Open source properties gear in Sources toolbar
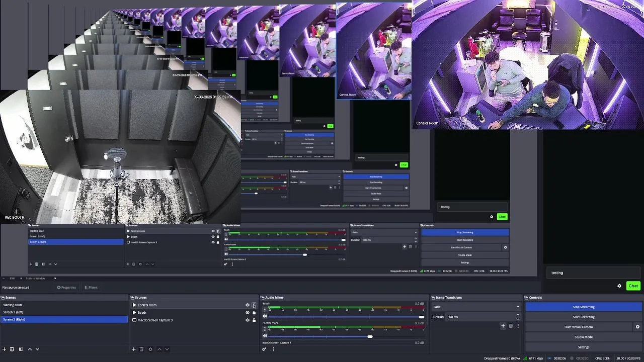 (150, 349)
